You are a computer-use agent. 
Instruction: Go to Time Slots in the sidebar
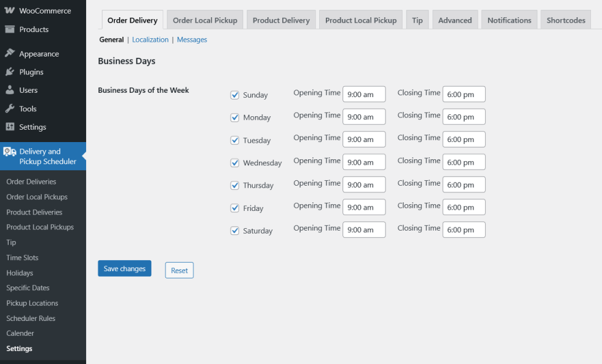click(x=22, y=258)
